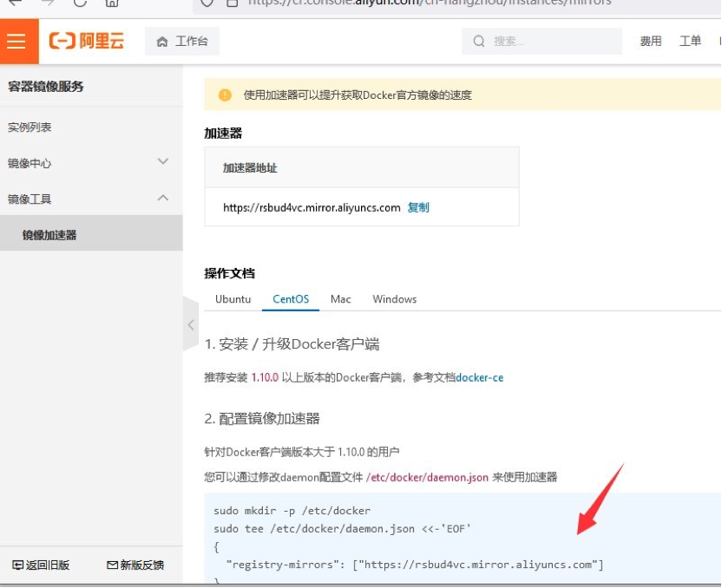
Task: Focus the 搜索 search input field
Action: [541, 42]
